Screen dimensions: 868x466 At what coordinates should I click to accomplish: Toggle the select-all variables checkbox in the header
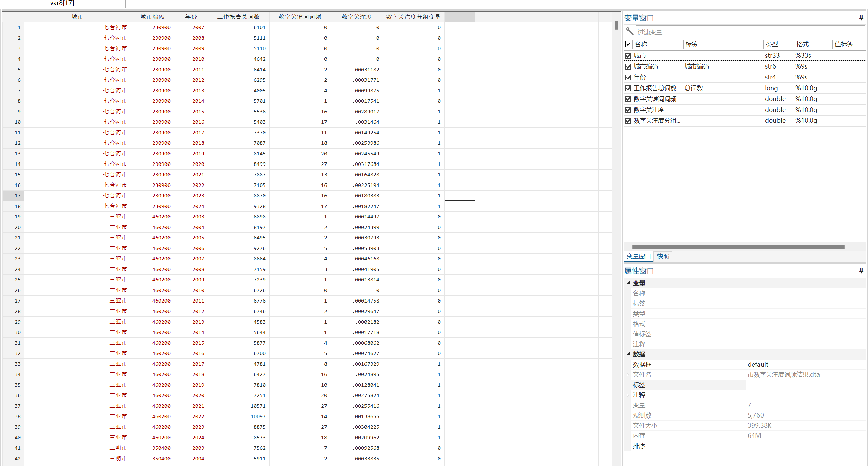pos(628,44)
